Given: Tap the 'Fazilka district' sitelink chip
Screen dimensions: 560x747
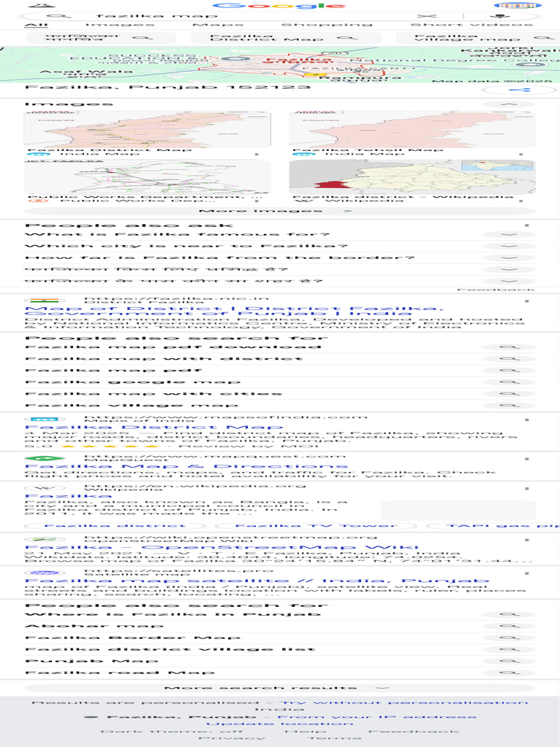Looking at the screenshot, I should 114,526.
